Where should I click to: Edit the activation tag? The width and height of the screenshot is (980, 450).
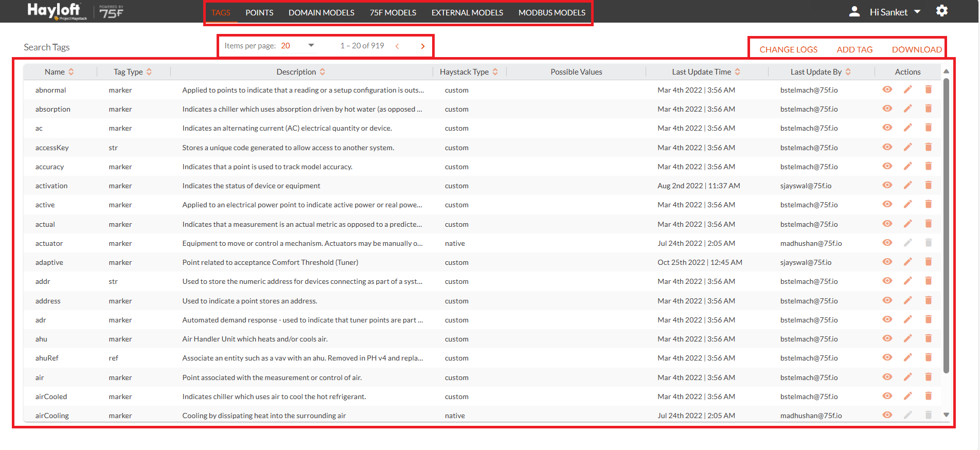click(907, 185)
